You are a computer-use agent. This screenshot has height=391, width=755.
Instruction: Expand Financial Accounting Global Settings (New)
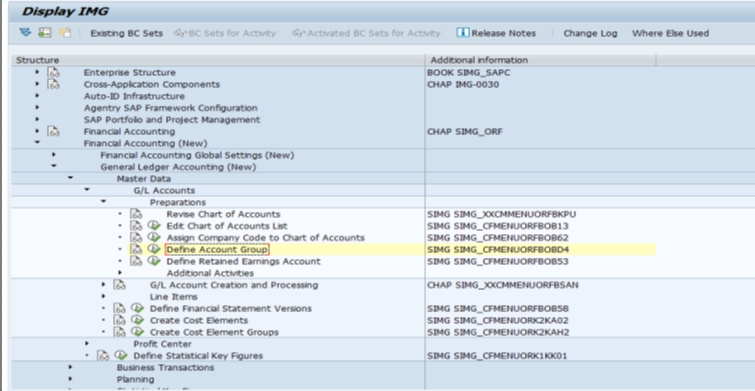click(x=53, y=155)
